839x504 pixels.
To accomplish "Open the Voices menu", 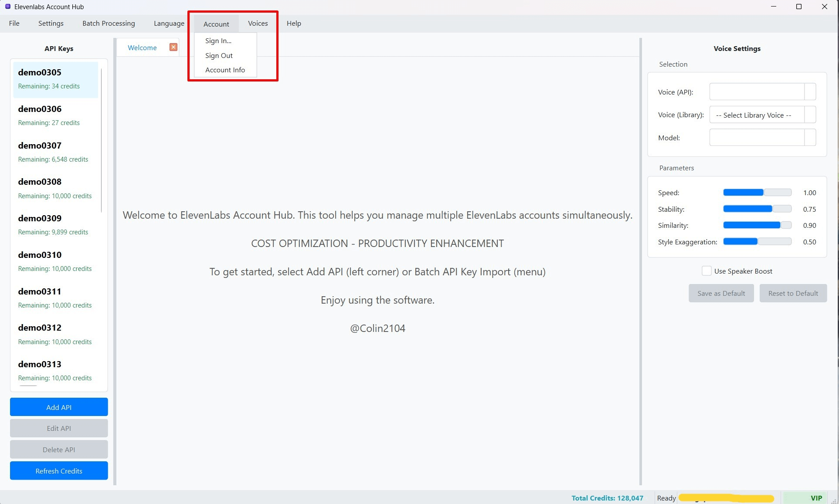I will [x=258, y=24].
